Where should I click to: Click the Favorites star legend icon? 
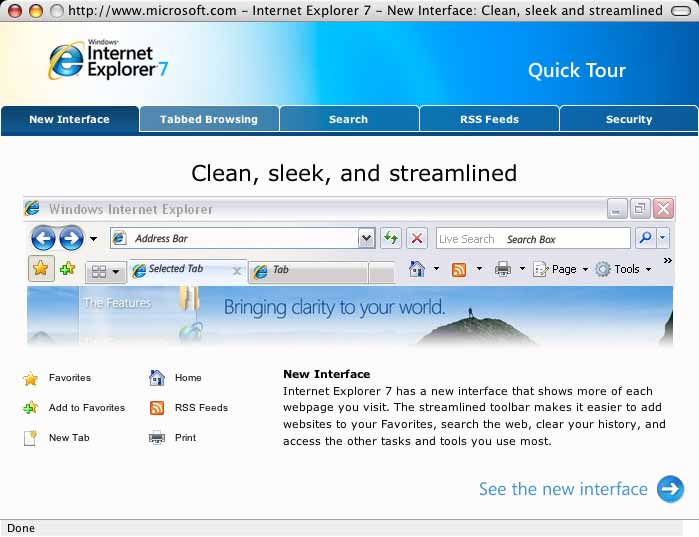pos(31,379)
